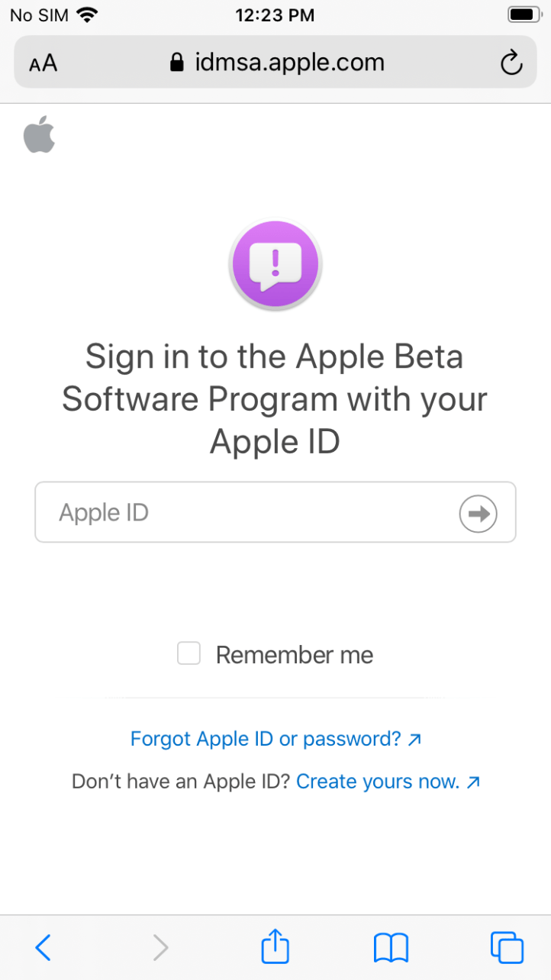
Task: Open the AA page display options
Action: (43, 63)
